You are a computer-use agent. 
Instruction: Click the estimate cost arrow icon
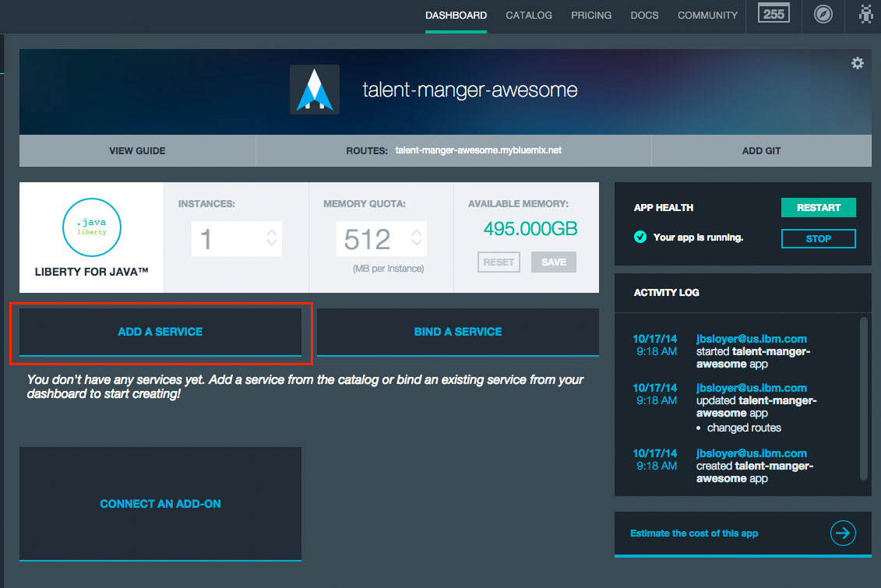tap(843, 533)
